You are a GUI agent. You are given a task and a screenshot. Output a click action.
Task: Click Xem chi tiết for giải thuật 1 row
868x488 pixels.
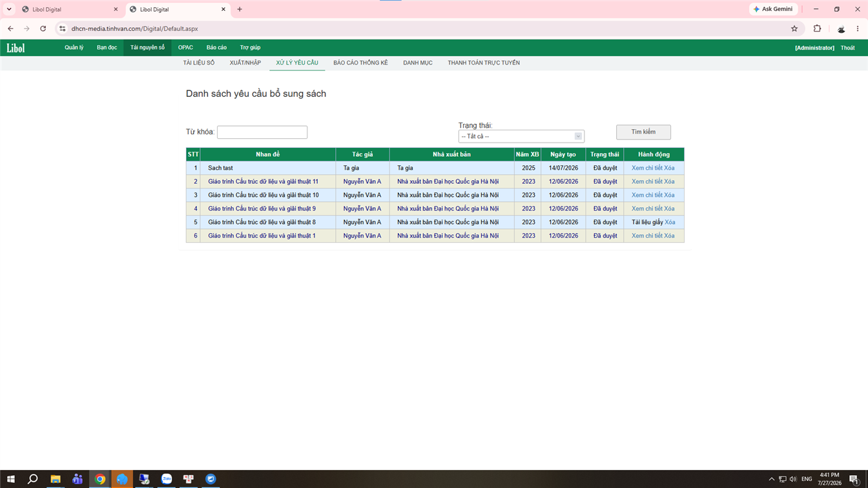tap(647, 236)
